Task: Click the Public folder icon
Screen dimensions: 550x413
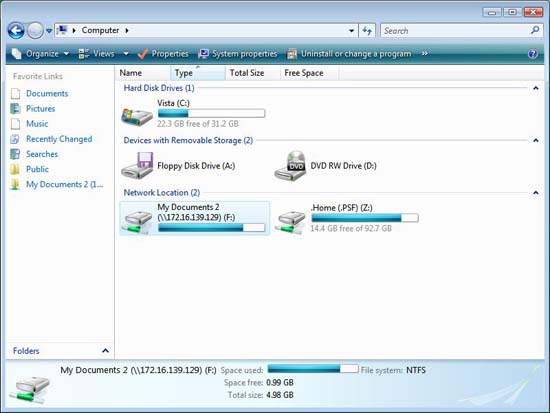Action: tap(15, 169)
